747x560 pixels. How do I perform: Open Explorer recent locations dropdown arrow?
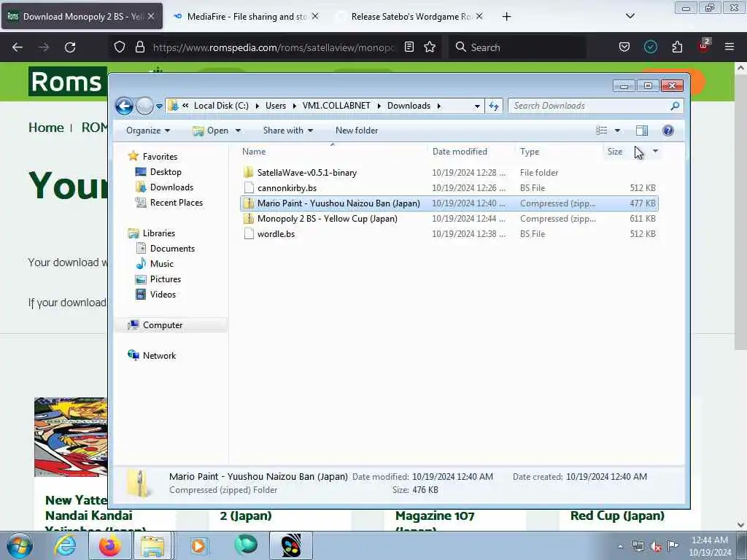pos(159,106)
